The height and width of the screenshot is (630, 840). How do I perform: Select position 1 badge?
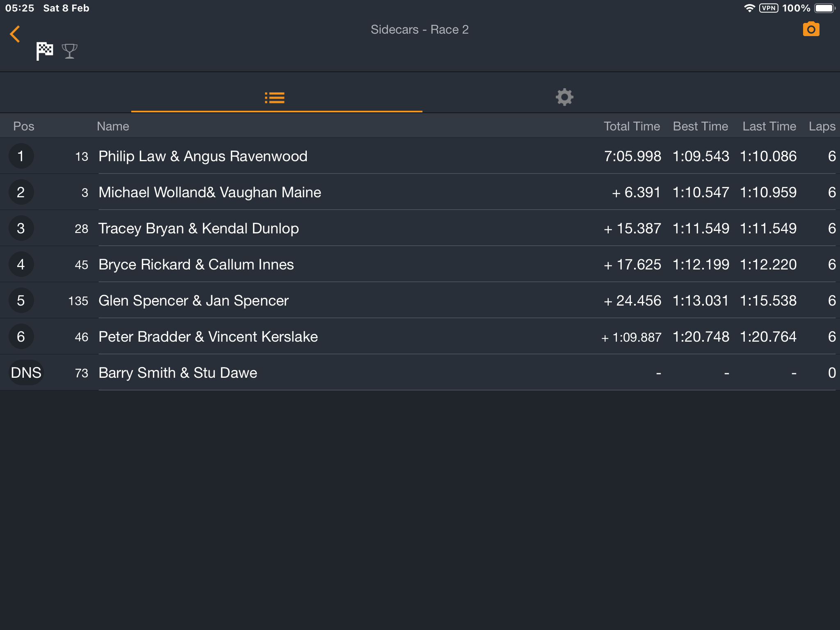21,156
